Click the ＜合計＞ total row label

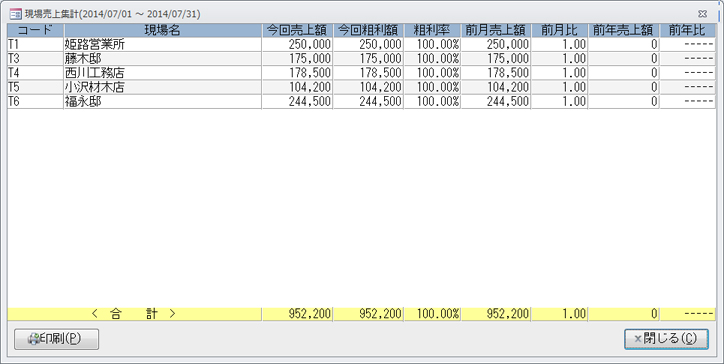point(134,314)
